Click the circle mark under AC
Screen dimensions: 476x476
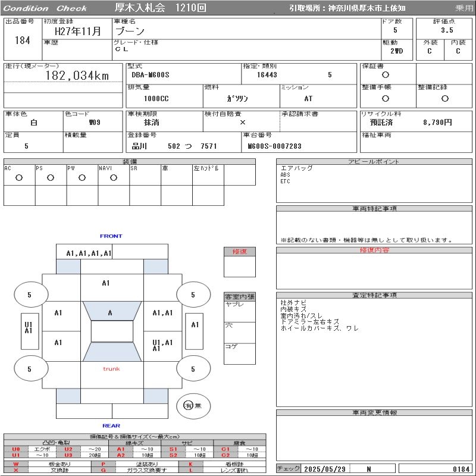click(19, 178)
